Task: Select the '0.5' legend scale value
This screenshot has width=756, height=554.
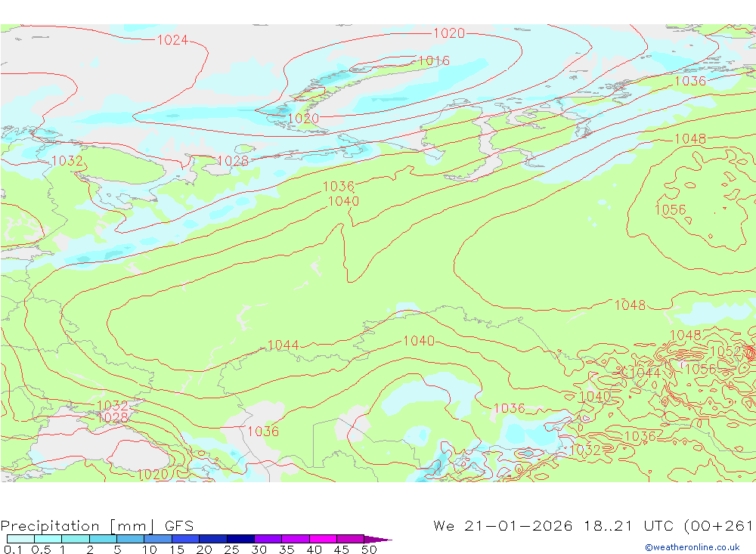Action: coord(42,549)
